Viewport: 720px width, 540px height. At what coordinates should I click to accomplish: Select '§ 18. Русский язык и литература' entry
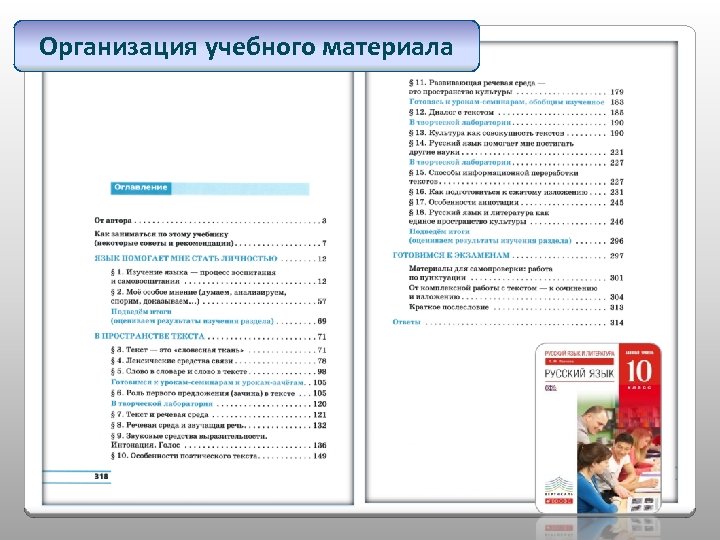pos(516,217)
